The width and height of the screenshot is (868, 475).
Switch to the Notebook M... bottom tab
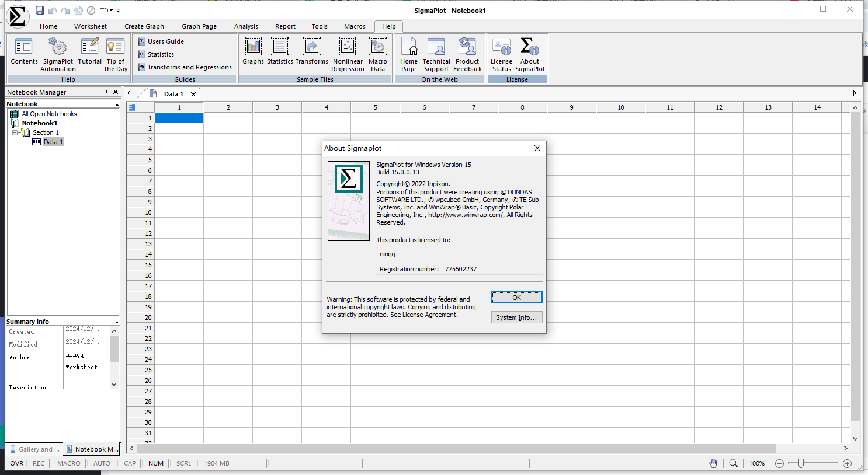(x=92, y=449)
